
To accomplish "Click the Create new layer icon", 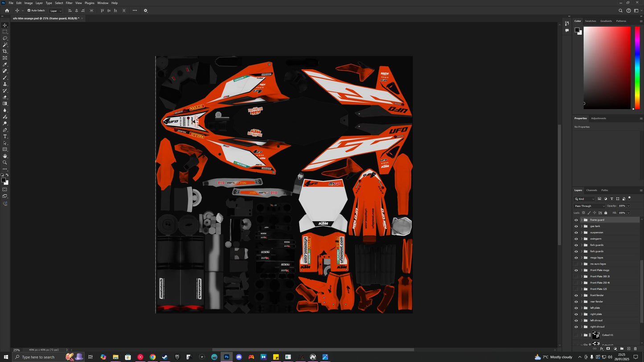I will (628, 349).
